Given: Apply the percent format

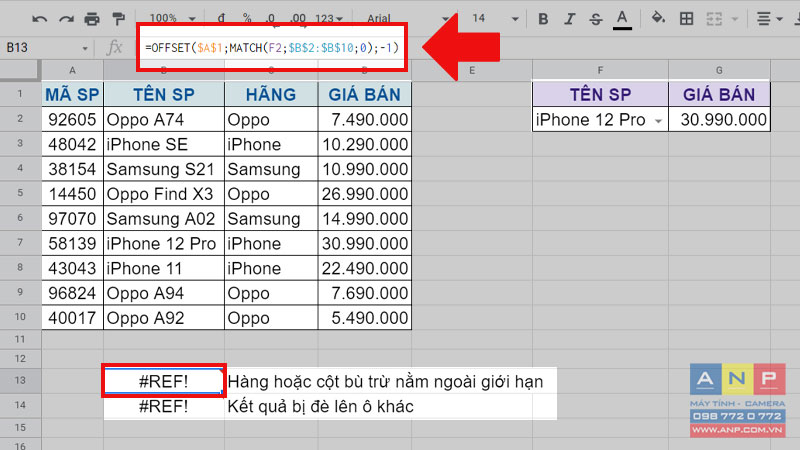Looking at the screenshot, I should (x=247, y=18).
